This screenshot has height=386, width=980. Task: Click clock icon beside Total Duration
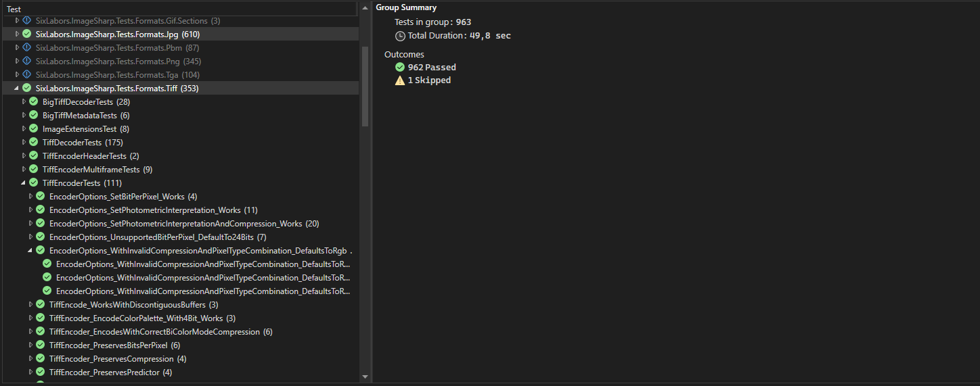coord(400,35)
